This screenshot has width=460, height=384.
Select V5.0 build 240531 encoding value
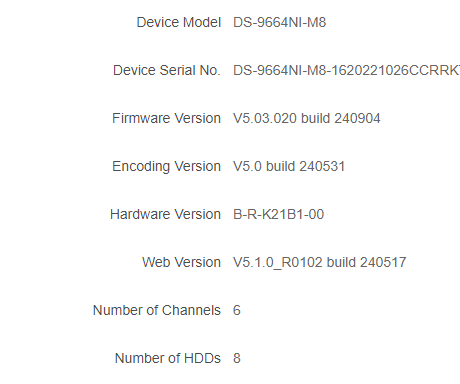pyautogui.click(x=289, y=166)
